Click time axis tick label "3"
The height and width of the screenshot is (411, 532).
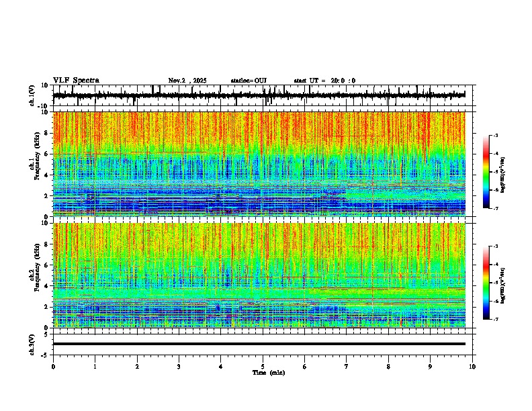(x=179, y=367)
